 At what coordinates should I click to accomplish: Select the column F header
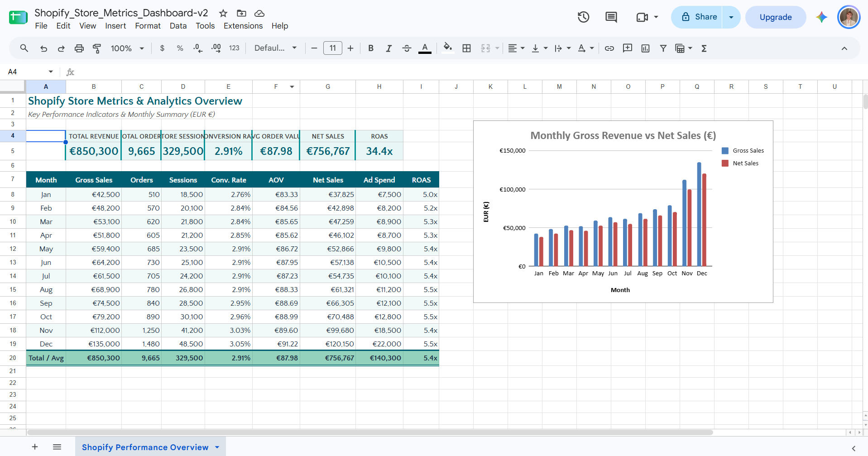click(x=276, y=86)
